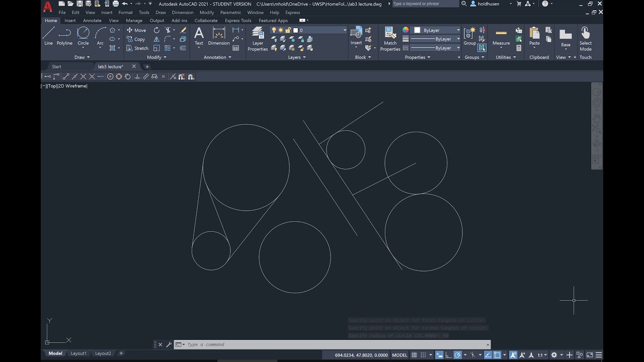Click the Text annotation tool
644x362 pixels.
(x=199, y=36)
